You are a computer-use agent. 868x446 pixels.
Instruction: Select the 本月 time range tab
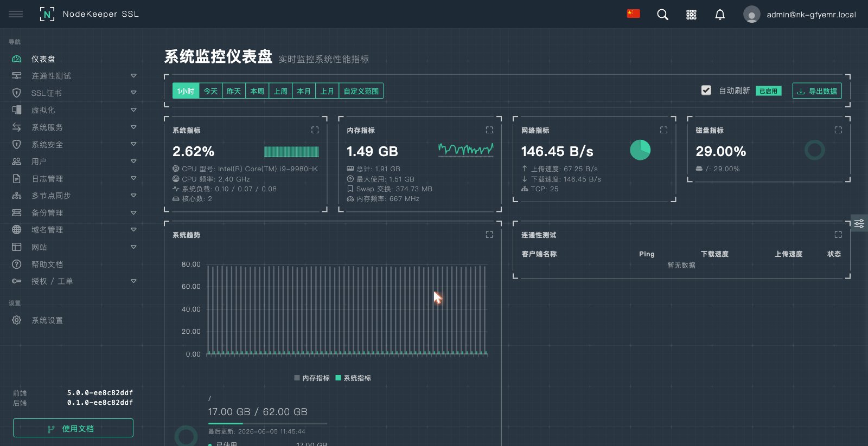(x=304, y=91)
